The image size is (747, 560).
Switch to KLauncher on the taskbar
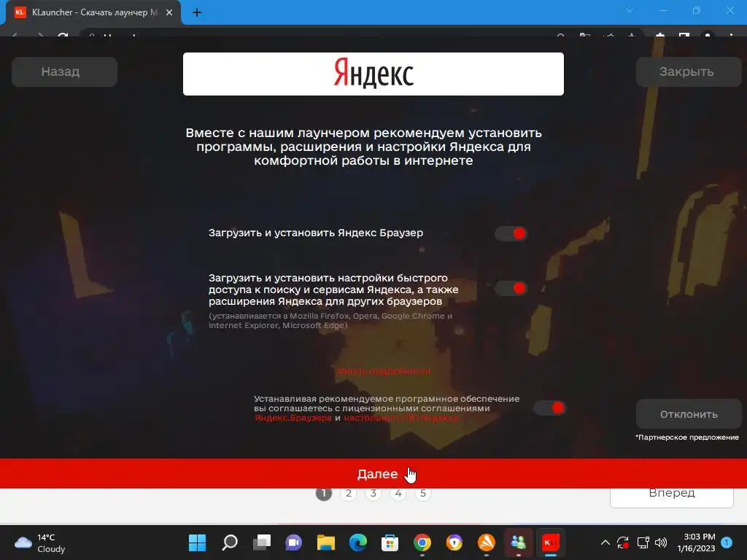tap(550, 542)
